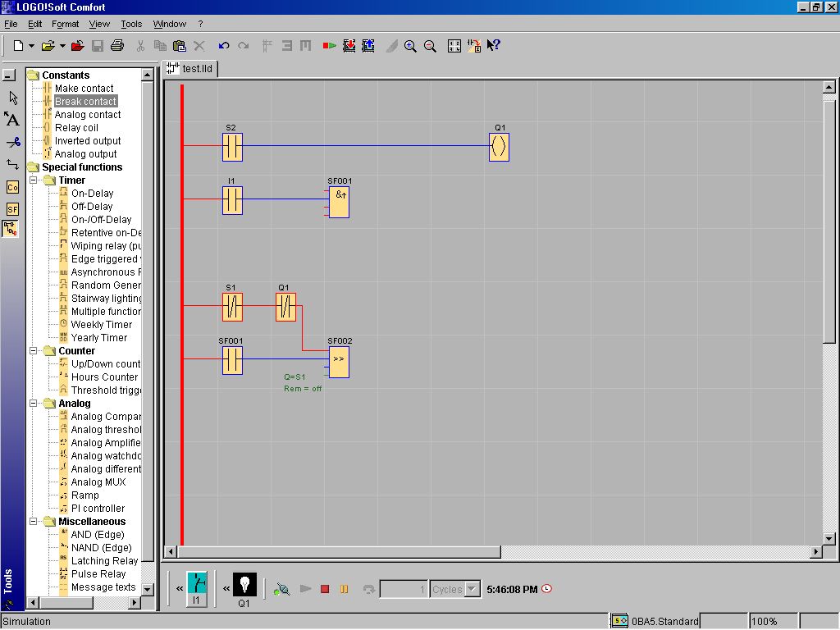Open the New file dropdown arrow

pyautogui.click(x=31, y=46)
